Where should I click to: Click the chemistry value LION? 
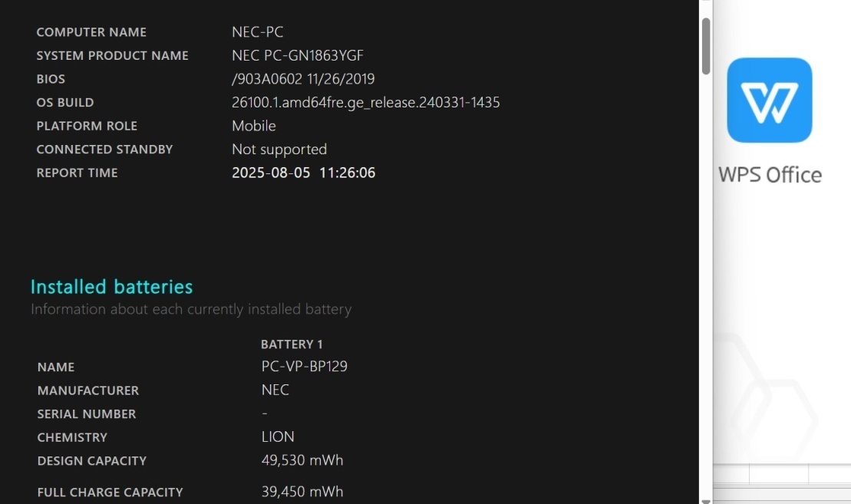point(278,436)
